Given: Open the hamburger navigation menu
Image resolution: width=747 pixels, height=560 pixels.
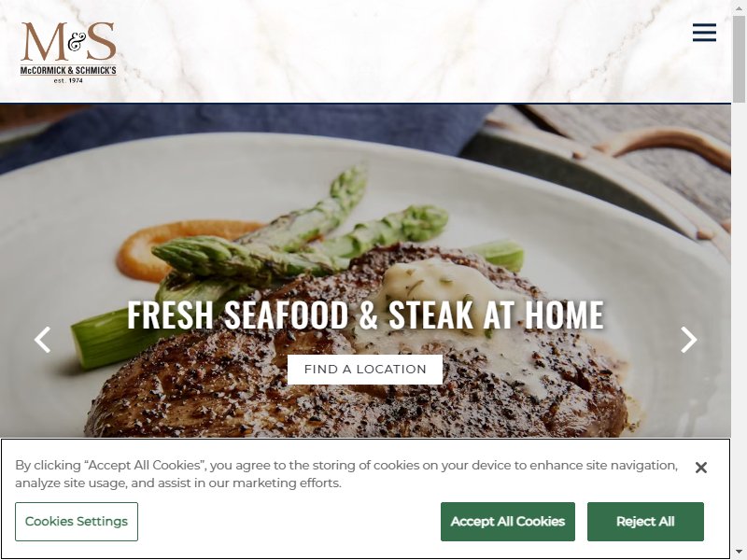Looking at the screenshot, I should (x=704, y=33).
